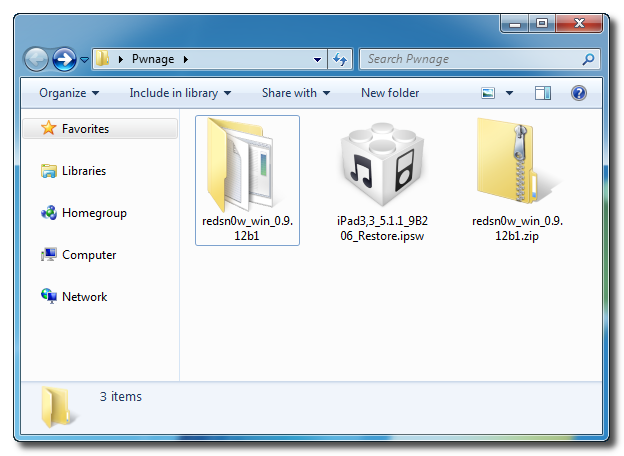Go back with the Back arrow button

36,60
